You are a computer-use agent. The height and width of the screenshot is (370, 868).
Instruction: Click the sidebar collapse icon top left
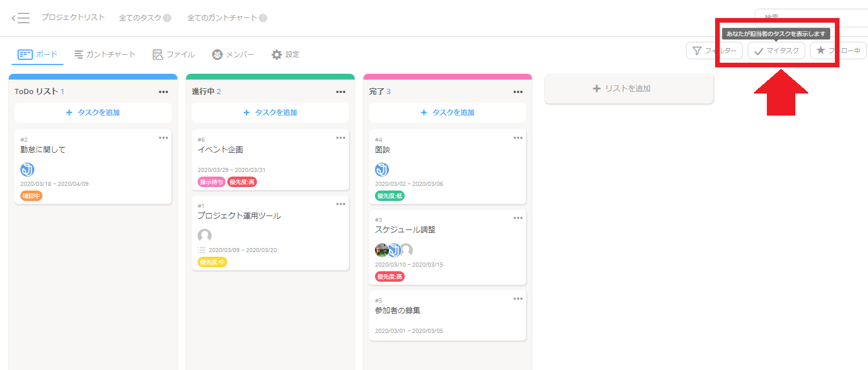(x=21, y=17)
